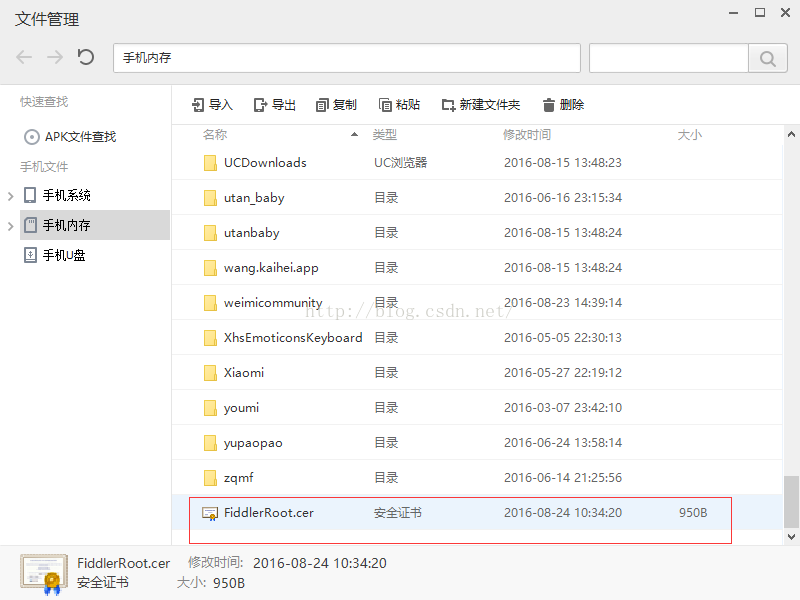Select the utanbaby file name
800x600 pixels.
click(252, 233)
